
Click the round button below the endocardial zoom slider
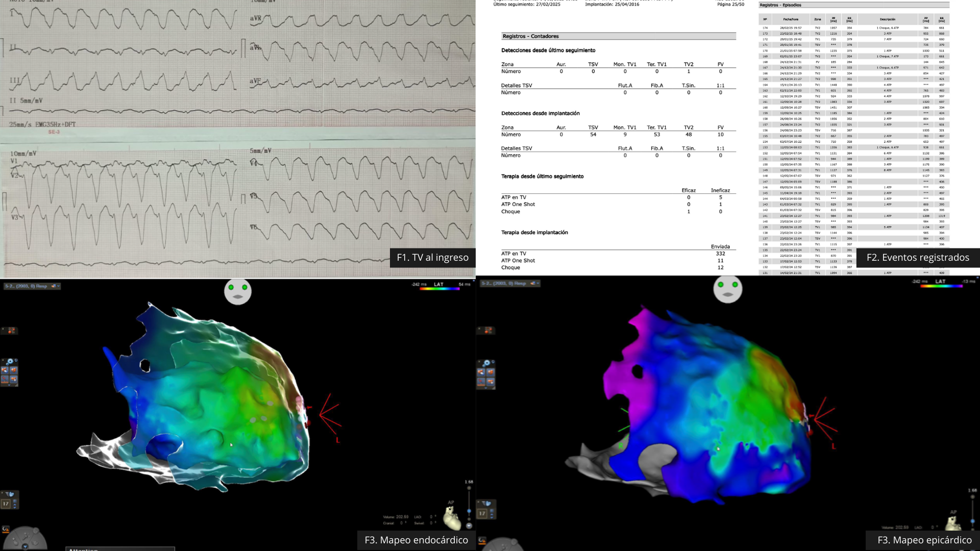tap(469, 526)
